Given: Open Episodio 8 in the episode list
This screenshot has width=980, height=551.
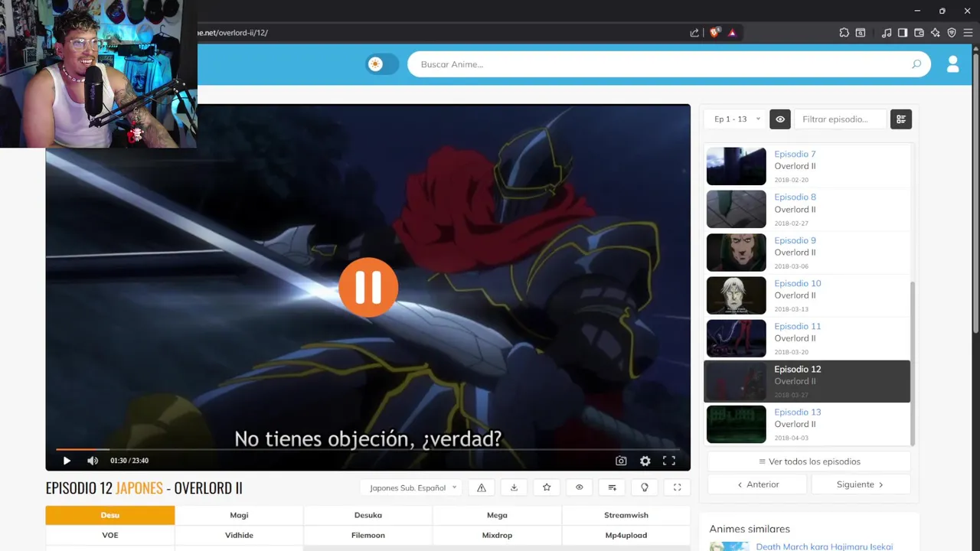Looking at the screenshot, I should point(807,209).
